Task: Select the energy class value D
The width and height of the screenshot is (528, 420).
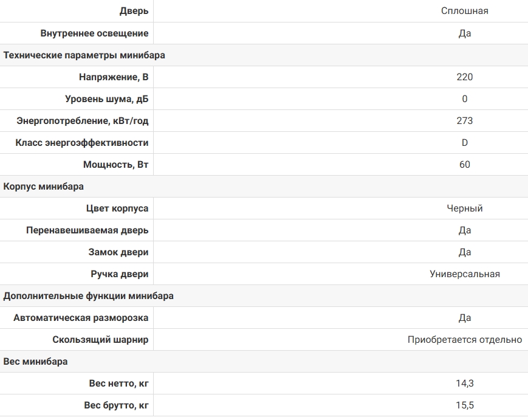Action: (x=465, y=143)
